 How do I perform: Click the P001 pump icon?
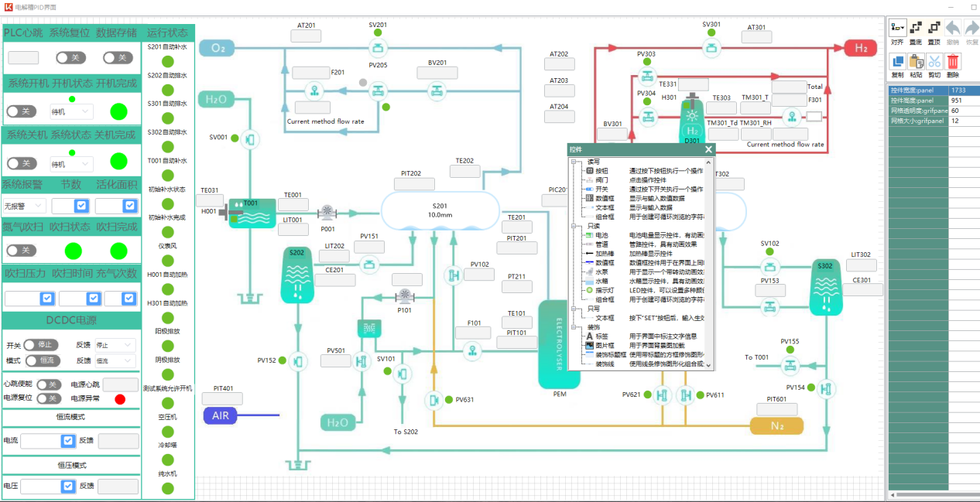pyautogui.click(x=327, y=213)
